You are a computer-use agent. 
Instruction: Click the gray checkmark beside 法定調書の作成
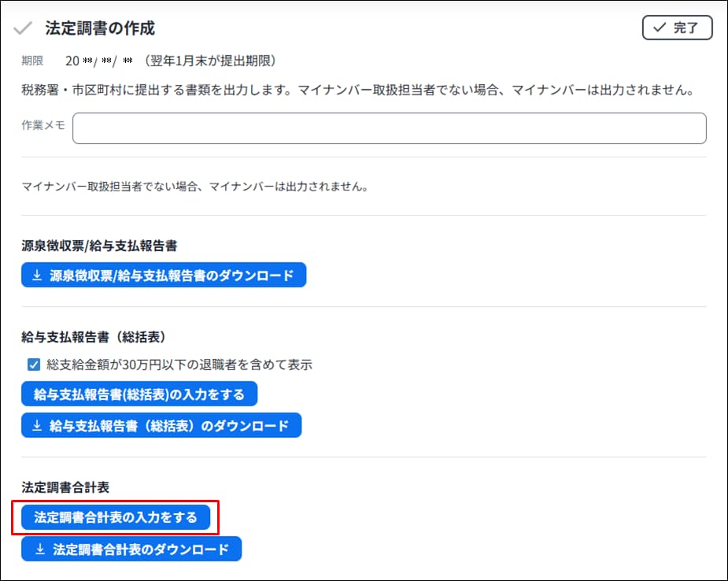pyautogui.click(x=23, y=28)
